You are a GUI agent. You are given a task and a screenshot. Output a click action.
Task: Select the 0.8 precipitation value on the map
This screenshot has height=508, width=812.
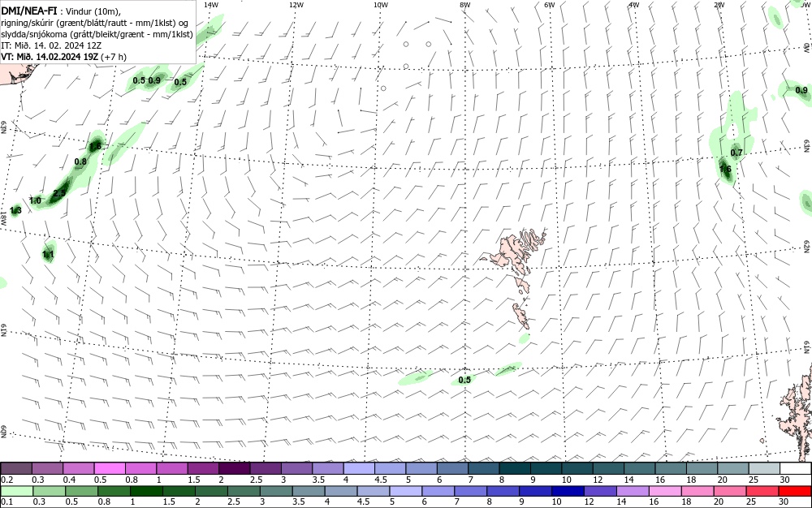(80, 161)
